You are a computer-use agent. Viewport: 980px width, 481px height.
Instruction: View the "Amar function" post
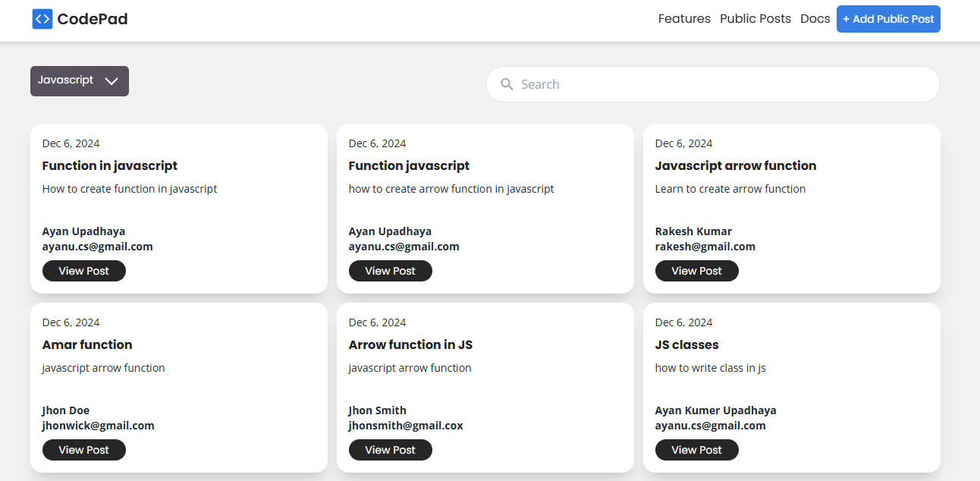pyautogui.click(x=84, y=450)
